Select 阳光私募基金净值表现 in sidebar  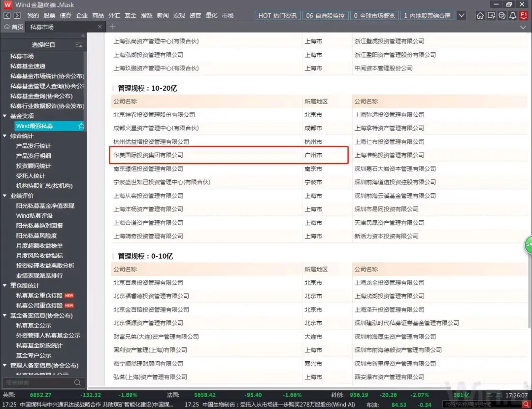[x=45, y=206]
